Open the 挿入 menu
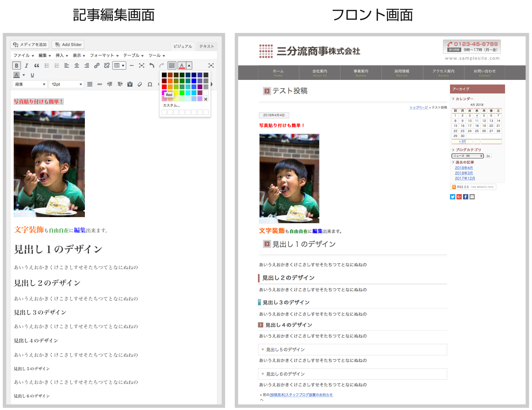Image resolution: width=532 pixels, height=410 pixels. click(62, 55)
